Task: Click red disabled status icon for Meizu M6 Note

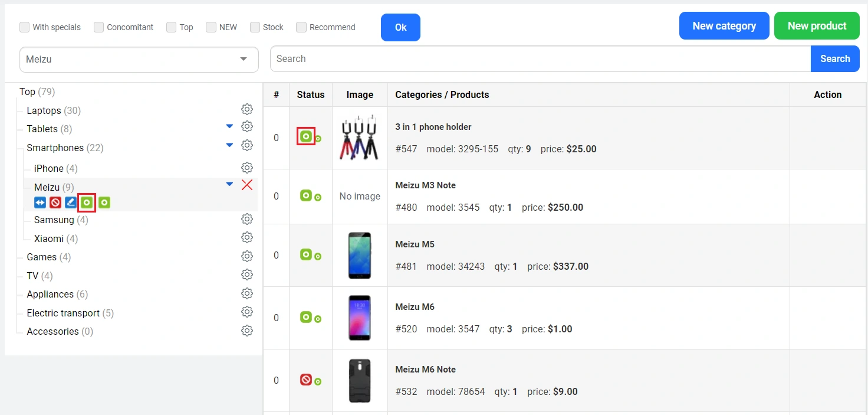Action: (x=305, y=380)
